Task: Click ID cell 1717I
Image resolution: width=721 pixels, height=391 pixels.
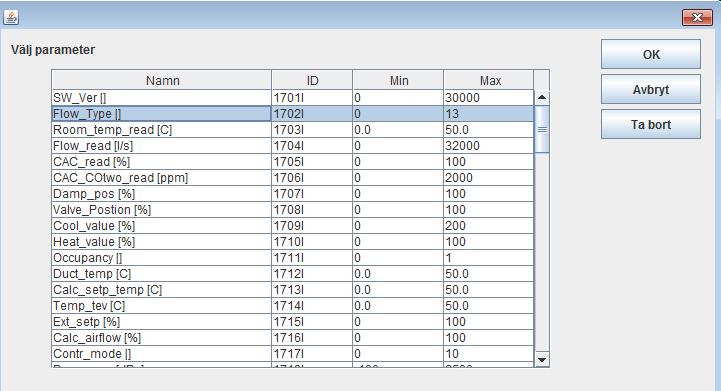Action: (312, 354)
